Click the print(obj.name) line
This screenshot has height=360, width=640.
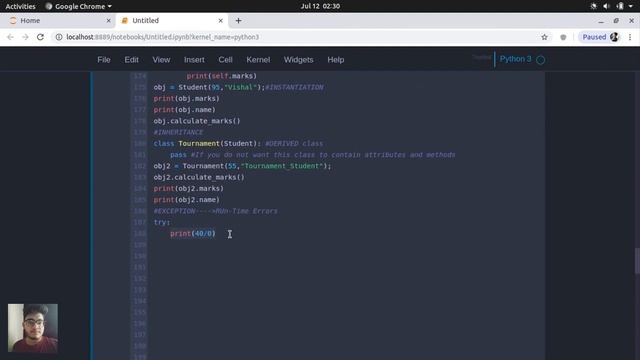coord(184,110)
